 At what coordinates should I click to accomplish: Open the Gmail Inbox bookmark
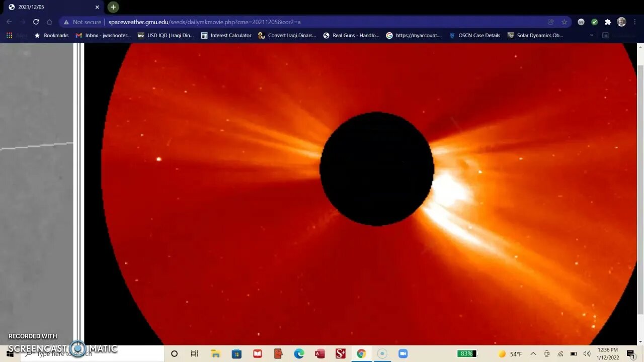(x=103, y=36)
